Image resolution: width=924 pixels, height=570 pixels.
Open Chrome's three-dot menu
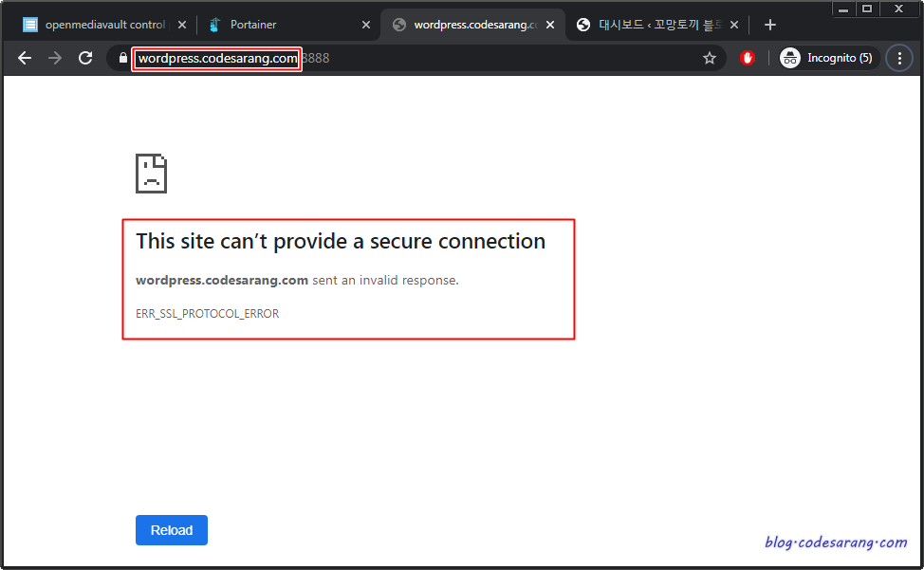click(x=899, y=58)
